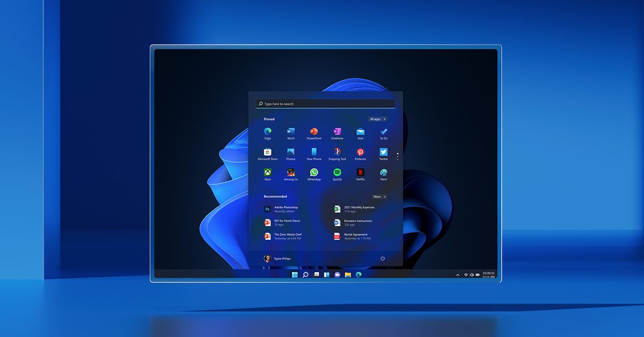
Task: Start the Among Us game
Action: (290, 173)
